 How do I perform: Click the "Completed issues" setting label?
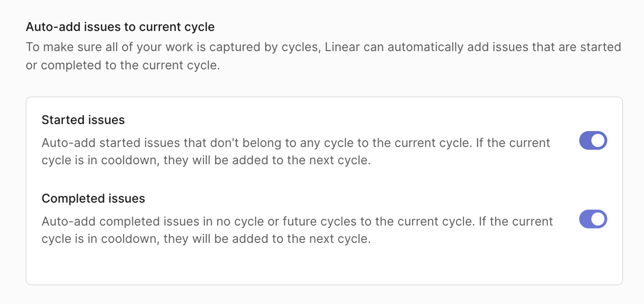(x=93, y=198)
